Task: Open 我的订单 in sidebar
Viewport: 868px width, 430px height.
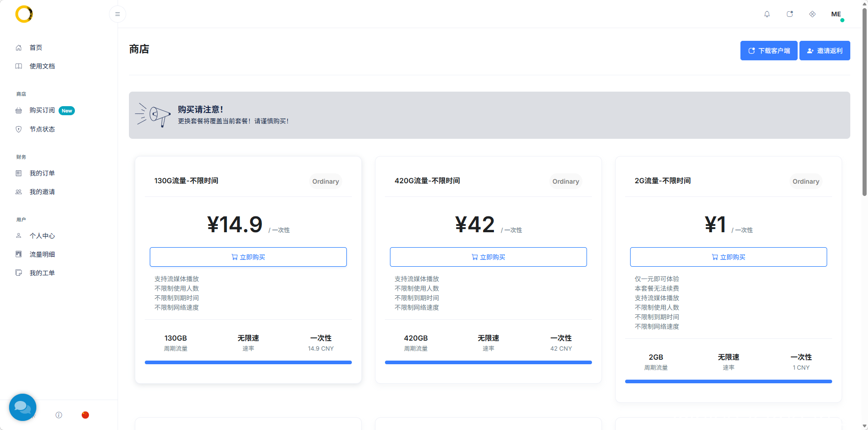Action: (42, 173)
